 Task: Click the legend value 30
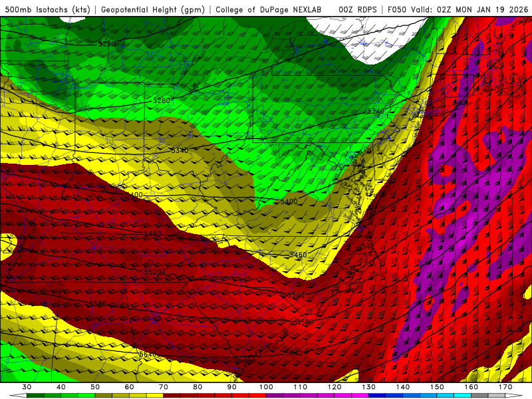[27, 387]
